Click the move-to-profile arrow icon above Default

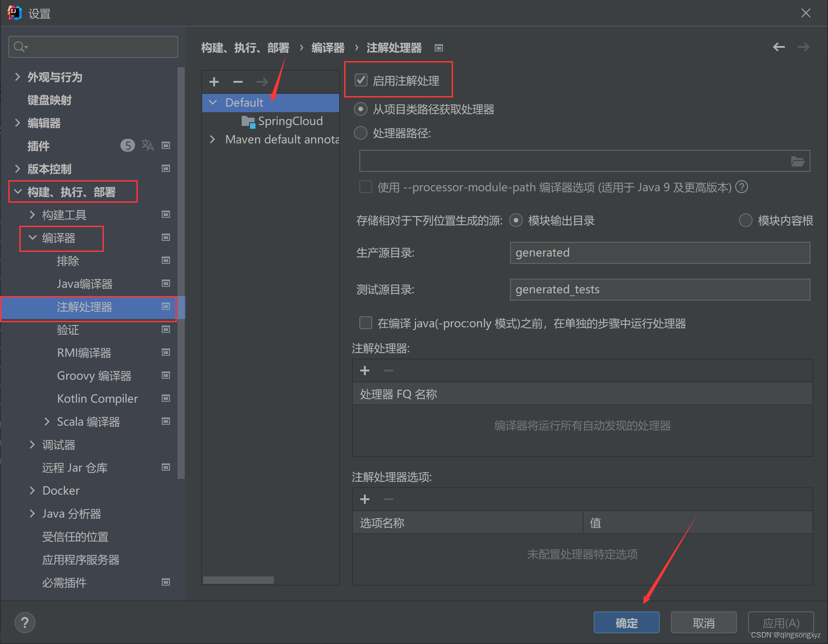[262, 82]
